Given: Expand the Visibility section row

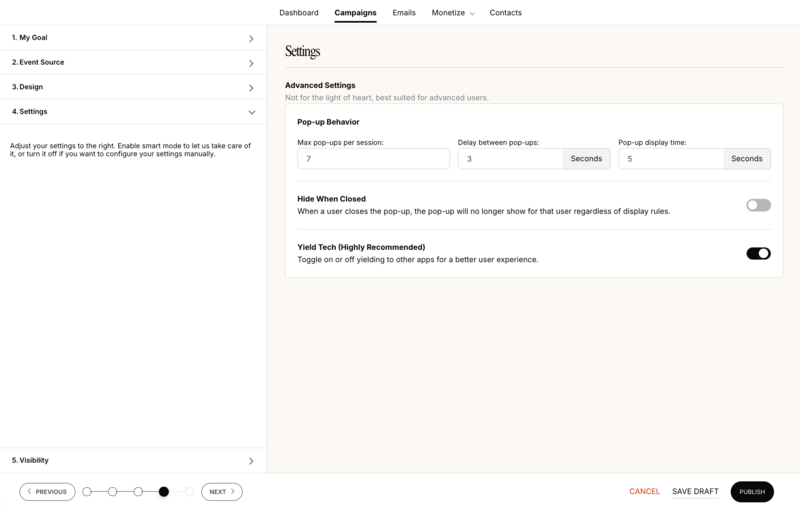Looking at the screenshot, I should [133, 461].
